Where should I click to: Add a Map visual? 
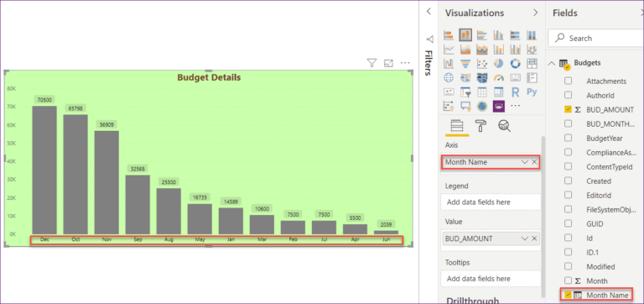449,78
